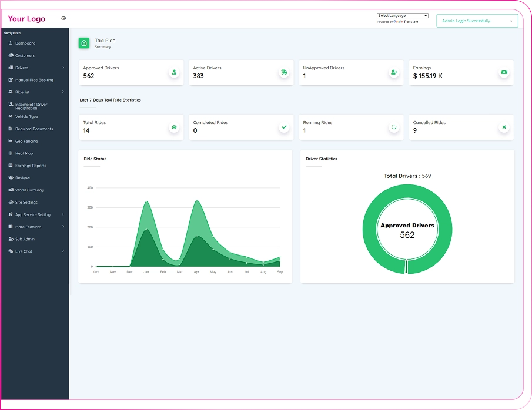Click the green home icon beside Taxi Ride
532x410 pixels.
click(x=84, y=43)
